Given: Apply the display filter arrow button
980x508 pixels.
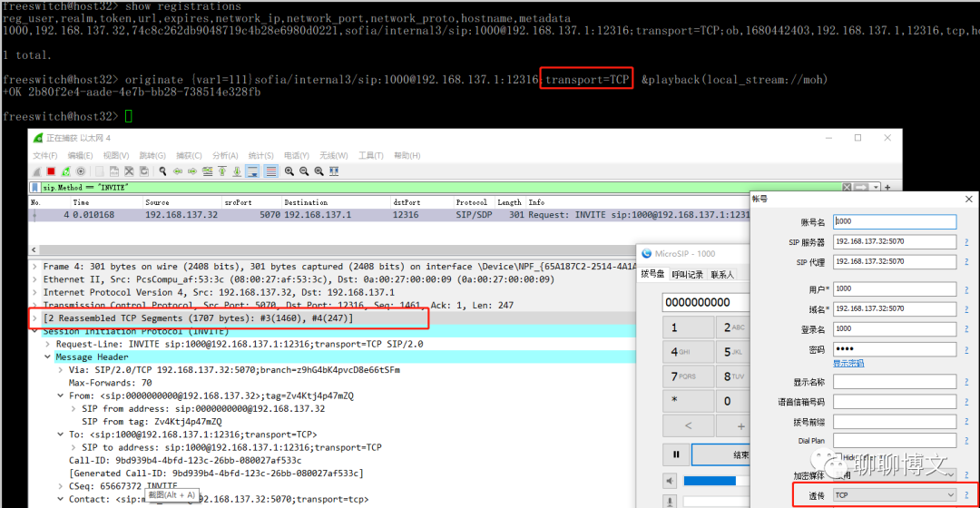Looking at the screenshot, I should pyautogui.click(x=861, y=188).
